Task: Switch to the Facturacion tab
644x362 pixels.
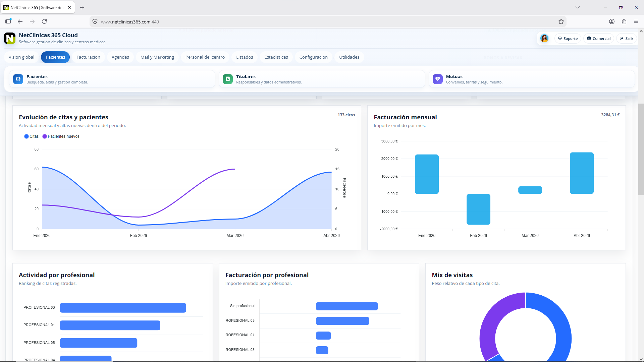Action: 88,57
